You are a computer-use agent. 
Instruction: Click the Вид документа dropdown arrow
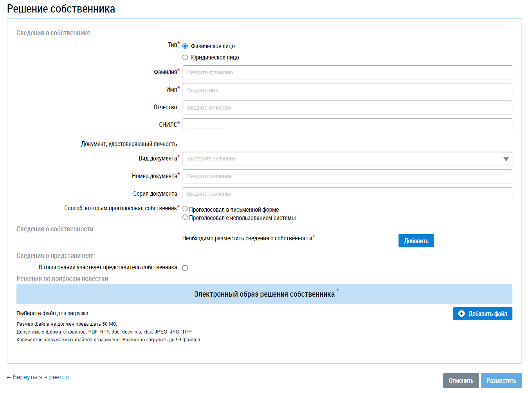[x=506, y=159]
